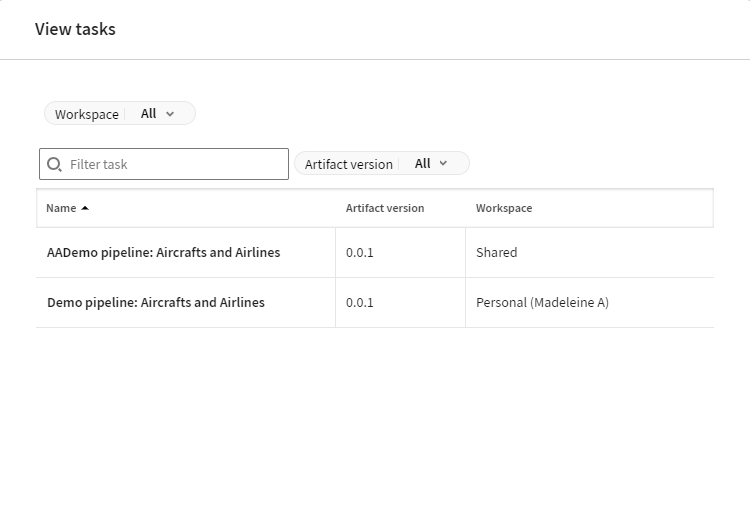
Task: Click the View tasks heading
Action: (75, 29)
